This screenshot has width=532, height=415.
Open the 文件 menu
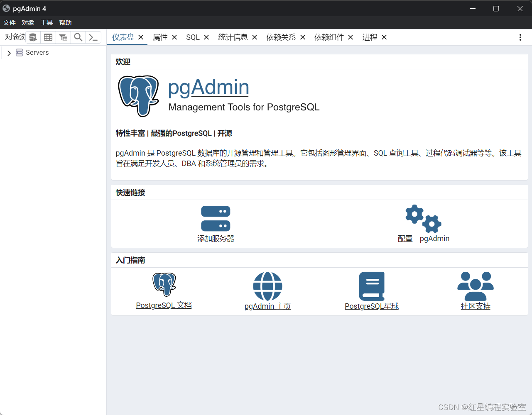(10, 23)
